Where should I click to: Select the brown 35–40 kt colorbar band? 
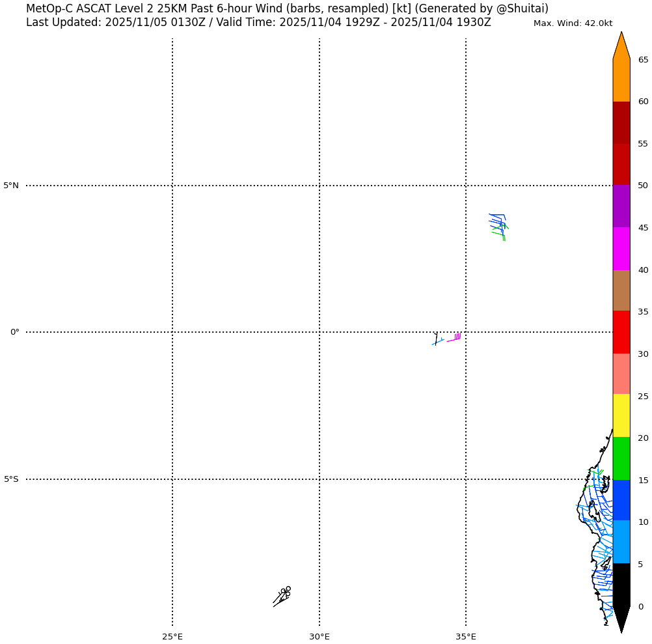pyautogui.click(x=621, y=290)
